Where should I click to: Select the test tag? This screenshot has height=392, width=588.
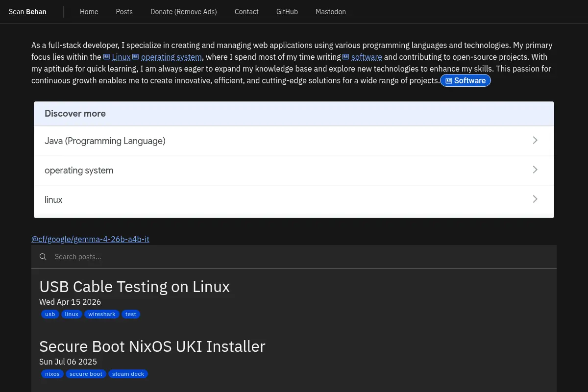(x=131, y=314)
